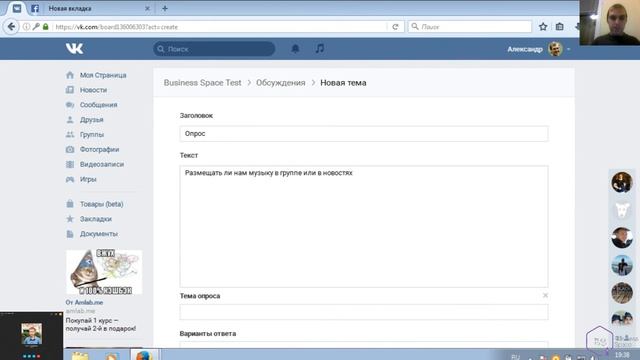Open Фотографии in sidebar
640x360 pixels.
click(100, 149)
